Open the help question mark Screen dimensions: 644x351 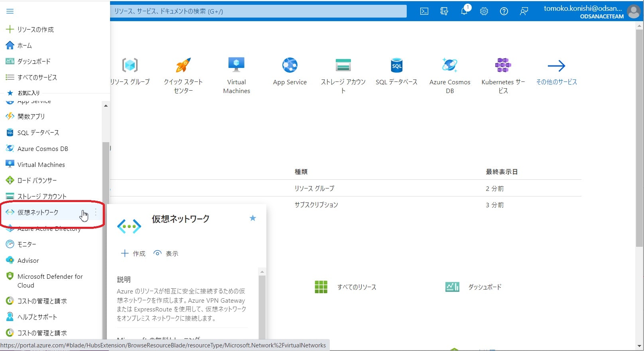504,11
